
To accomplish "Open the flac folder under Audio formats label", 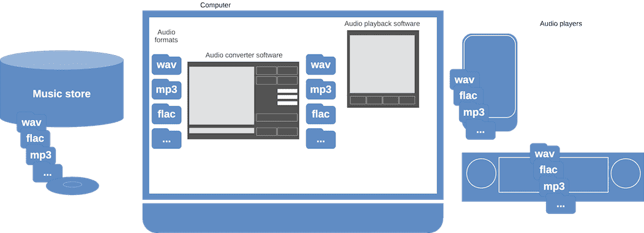I will tap(167, 113).
